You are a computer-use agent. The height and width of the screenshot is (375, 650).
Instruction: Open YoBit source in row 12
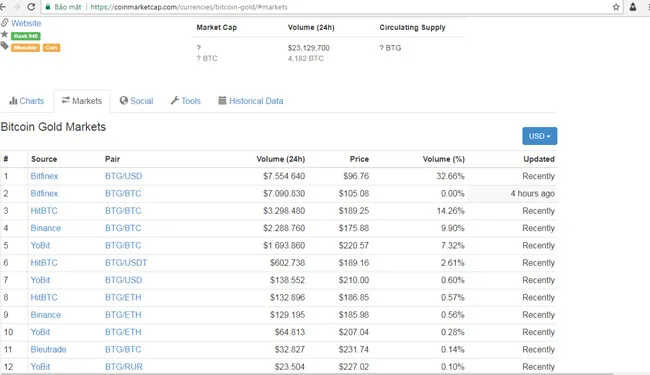(x=40, y=367)
